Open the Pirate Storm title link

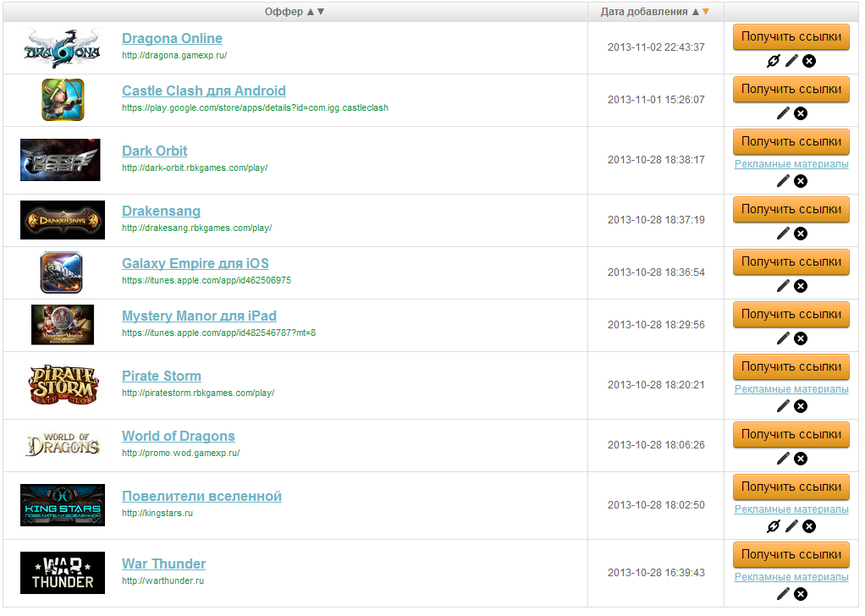pyautogui.click(x=162, y=376)
